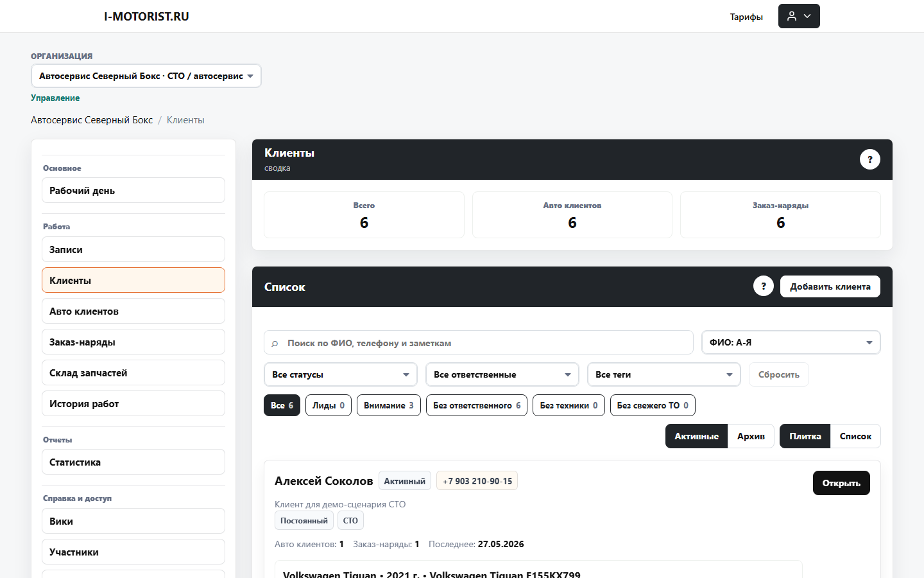Image resolution: width=924 pixels, height=578 pixels.
Task: Expand the Все ответственные filter
Action: tap(502, 374)
